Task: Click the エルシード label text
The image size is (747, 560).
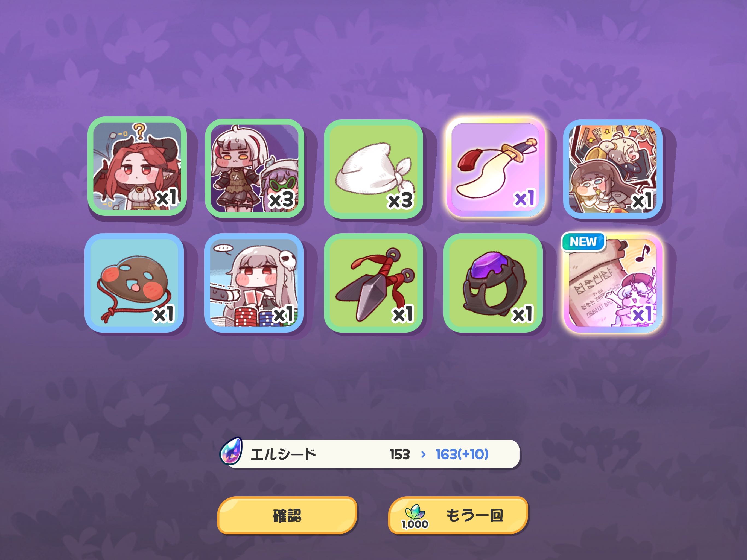Action: pyautogui.click(x=283, y=454)
